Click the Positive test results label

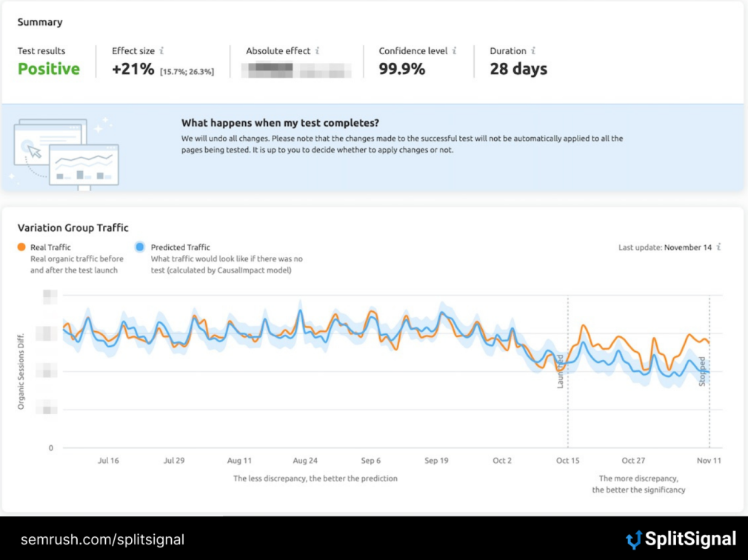coord(48,69)
